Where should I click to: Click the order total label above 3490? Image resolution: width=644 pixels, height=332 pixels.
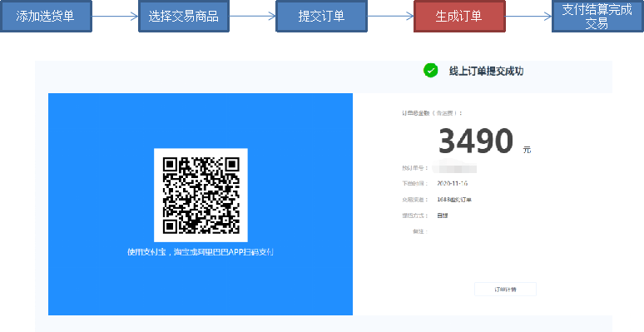[432, 113]
